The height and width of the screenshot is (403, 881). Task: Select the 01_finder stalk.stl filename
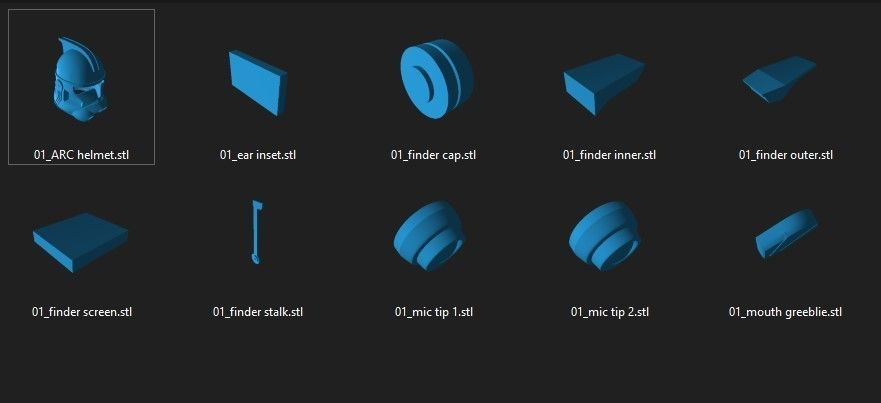coord(258,311)
